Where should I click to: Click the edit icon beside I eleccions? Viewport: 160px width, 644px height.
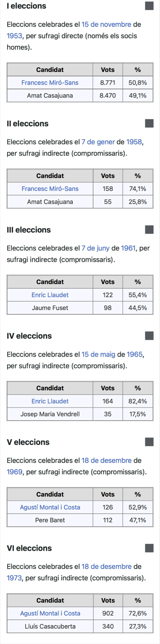149,6
